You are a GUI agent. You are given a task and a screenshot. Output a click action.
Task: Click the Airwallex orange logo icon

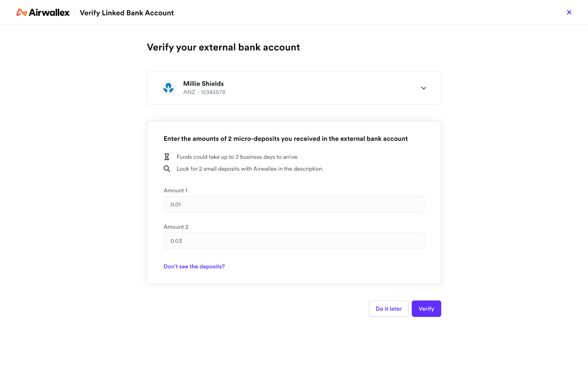coord(22,13)
